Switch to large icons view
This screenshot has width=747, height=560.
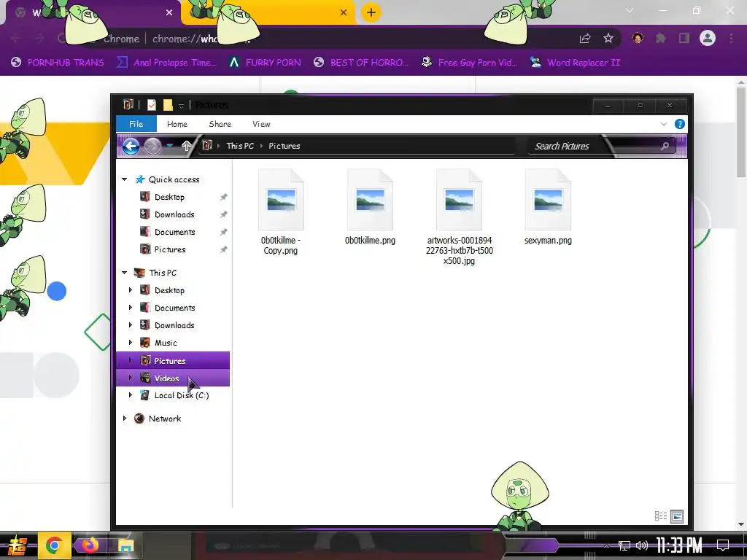tap(677, 516)
